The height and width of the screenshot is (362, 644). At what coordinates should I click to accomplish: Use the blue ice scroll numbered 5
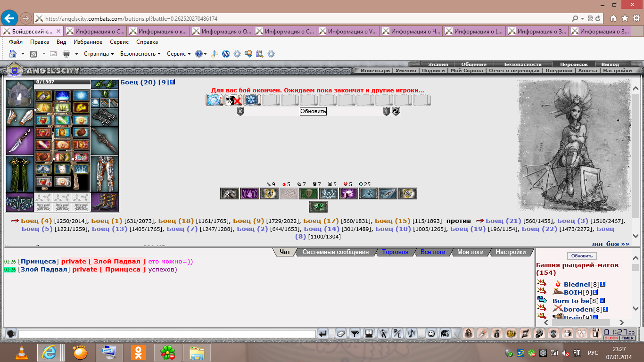pos(215,100)
